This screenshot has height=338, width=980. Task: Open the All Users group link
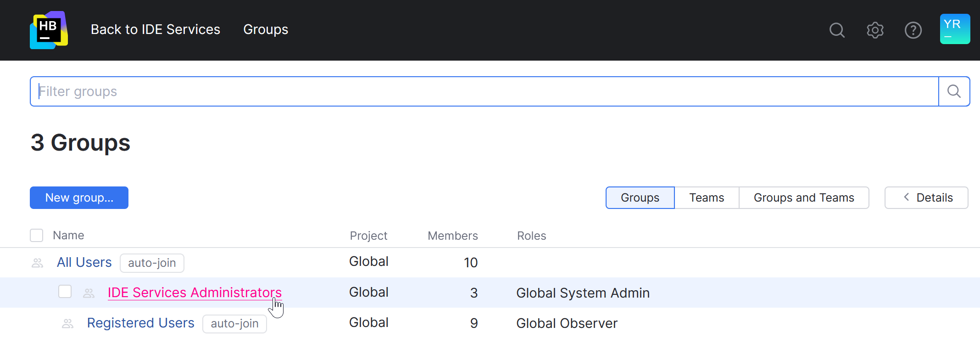[x=84, y=262]
